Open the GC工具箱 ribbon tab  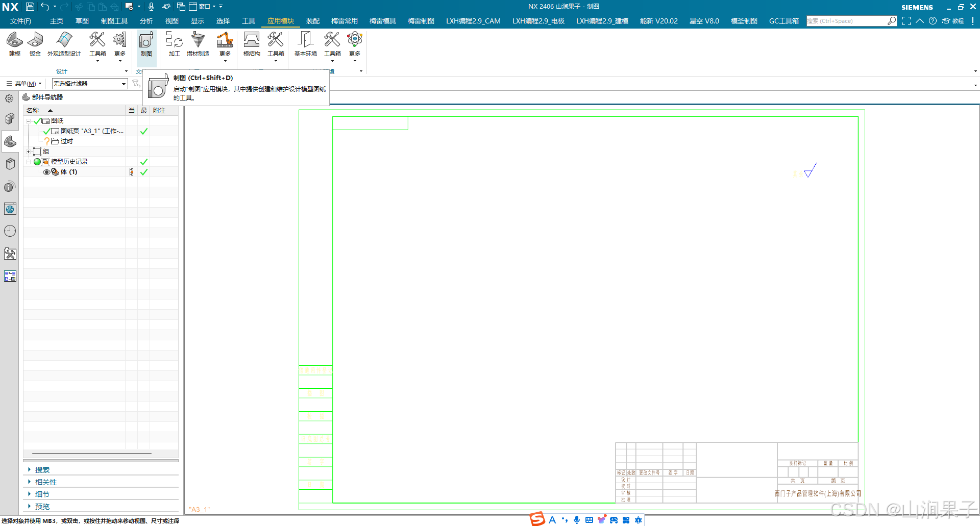click(x=784, y=21)
